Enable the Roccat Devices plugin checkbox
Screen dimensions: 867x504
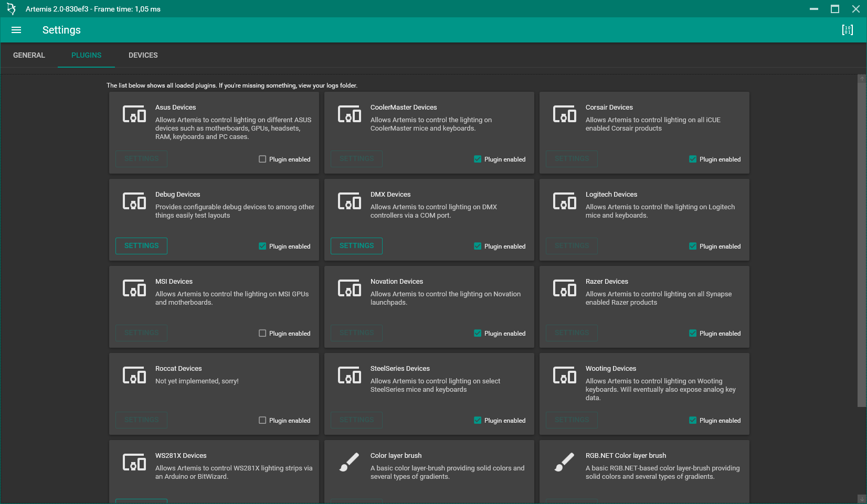(x=262, y=420)
